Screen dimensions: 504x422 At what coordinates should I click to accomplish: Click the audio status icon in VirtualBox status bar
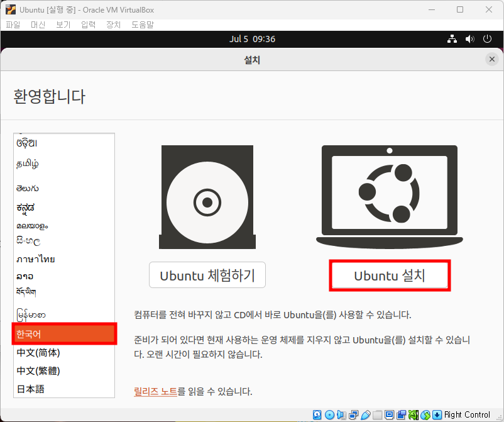coord(342,414)
